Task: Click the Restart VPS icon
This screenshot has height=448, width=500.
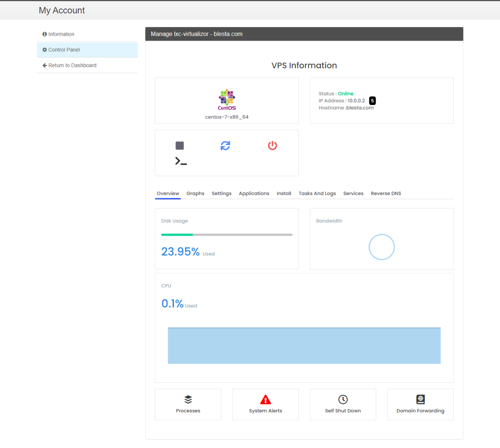Action: (x=226, y=145)
